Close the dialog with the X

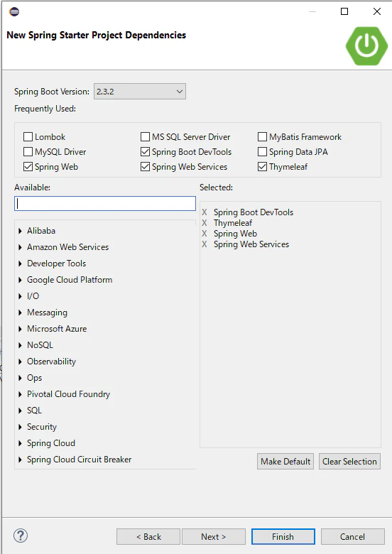377,11
